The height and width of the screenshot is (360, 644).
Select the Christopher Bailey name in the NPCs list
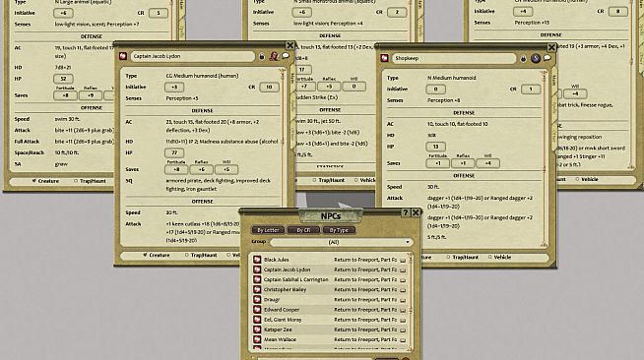[x=285, y=289]
